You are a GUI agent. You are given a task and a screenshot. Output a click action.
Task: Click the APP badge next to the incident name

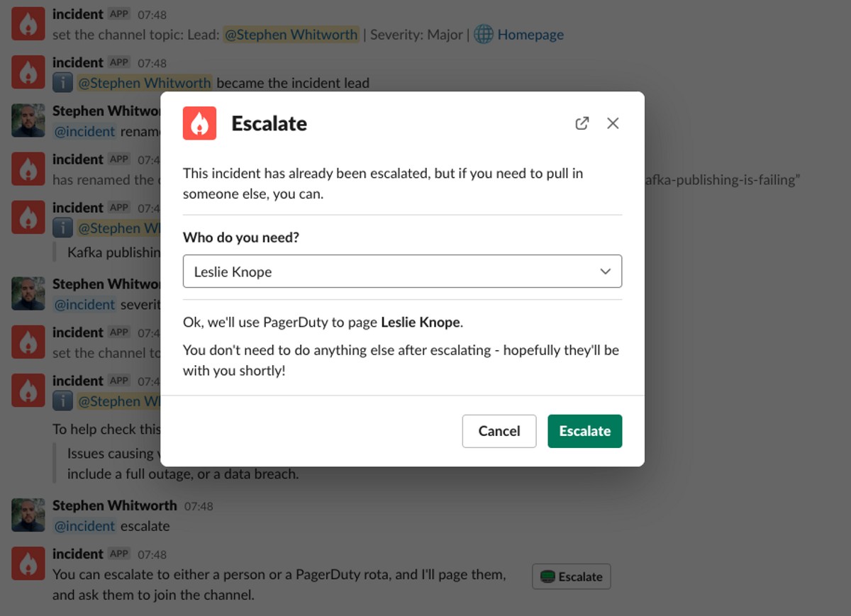point(119,13)
